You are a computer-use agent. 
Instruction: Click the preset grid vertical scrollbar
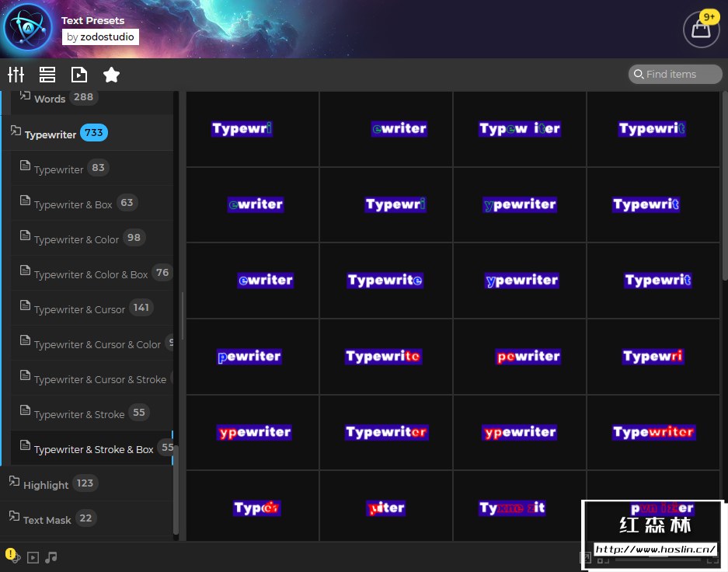[725, 186]
